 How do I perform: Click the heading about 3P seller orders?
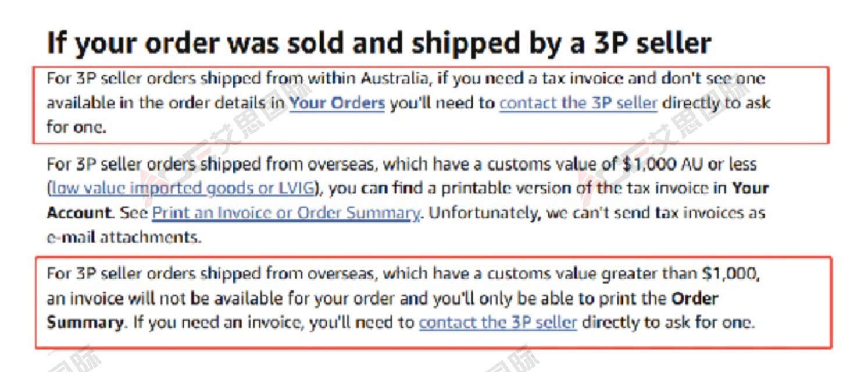click(x=379, y=42)
